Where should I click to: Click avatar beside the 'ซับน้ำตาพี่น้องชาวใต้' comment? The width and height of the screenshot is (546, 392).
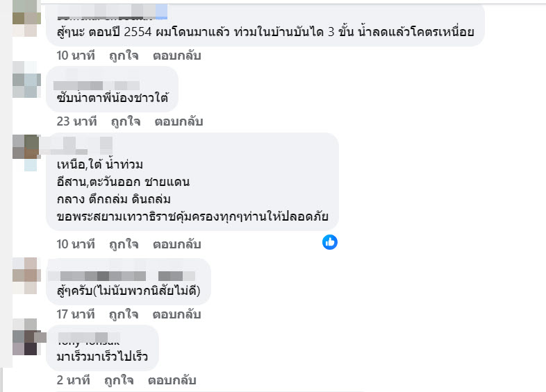click(25, 83)
